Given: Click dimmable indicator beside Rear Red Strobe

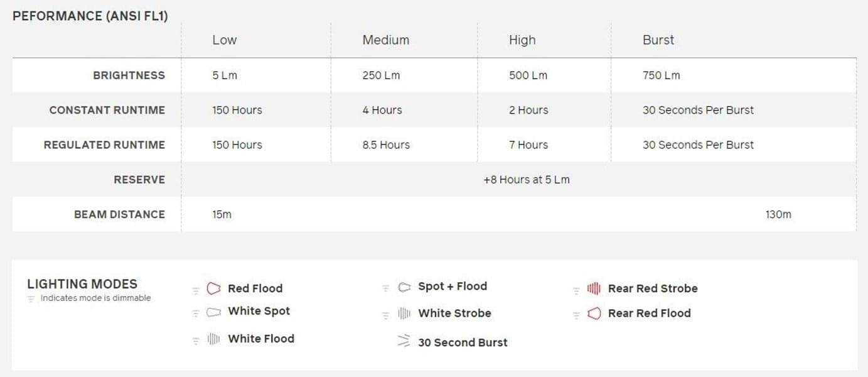Looking at the screenshot, I should coord(576,291).
